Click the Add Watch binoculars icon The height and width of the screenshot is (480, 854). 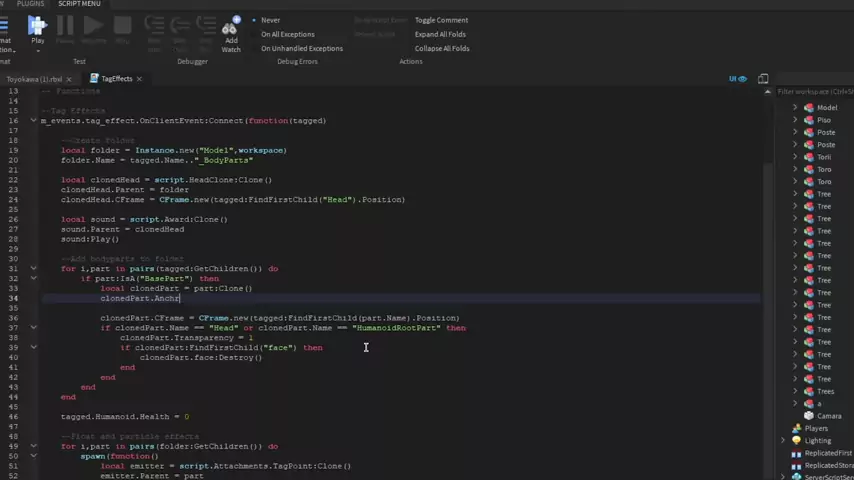pos(231,28)
